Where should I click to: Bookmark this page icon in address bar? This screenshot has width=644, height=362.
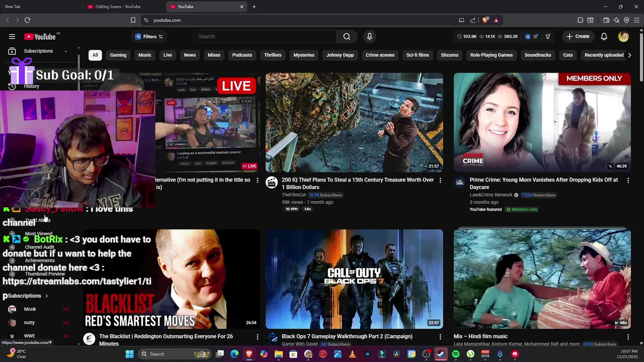point(133,20)
